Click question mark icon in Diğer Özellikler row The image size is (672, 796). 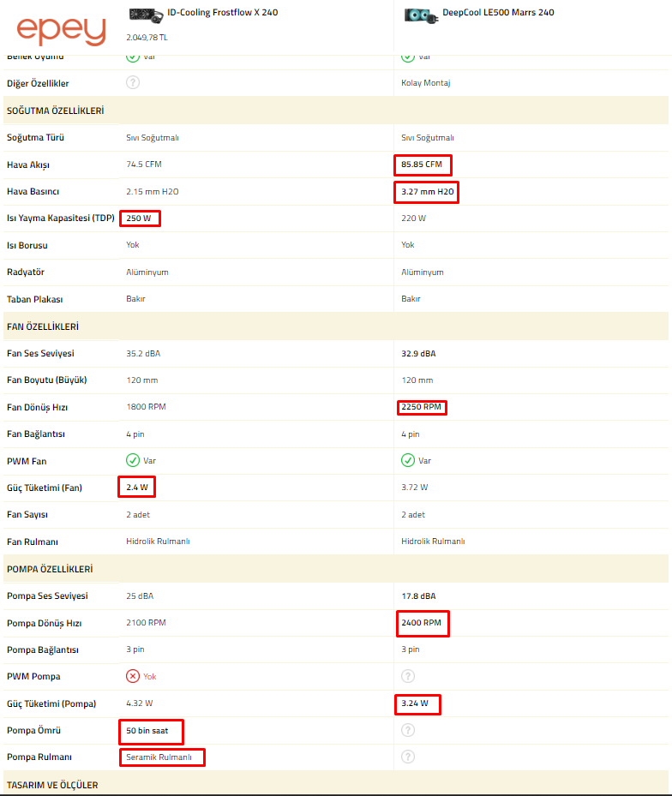(133, 82)
